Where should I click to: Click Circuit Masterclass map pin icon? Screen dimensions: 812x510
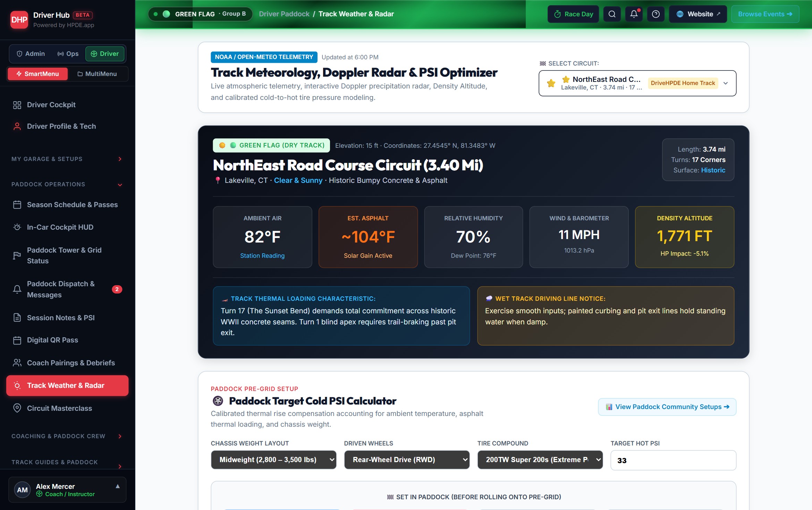point(17,408)
